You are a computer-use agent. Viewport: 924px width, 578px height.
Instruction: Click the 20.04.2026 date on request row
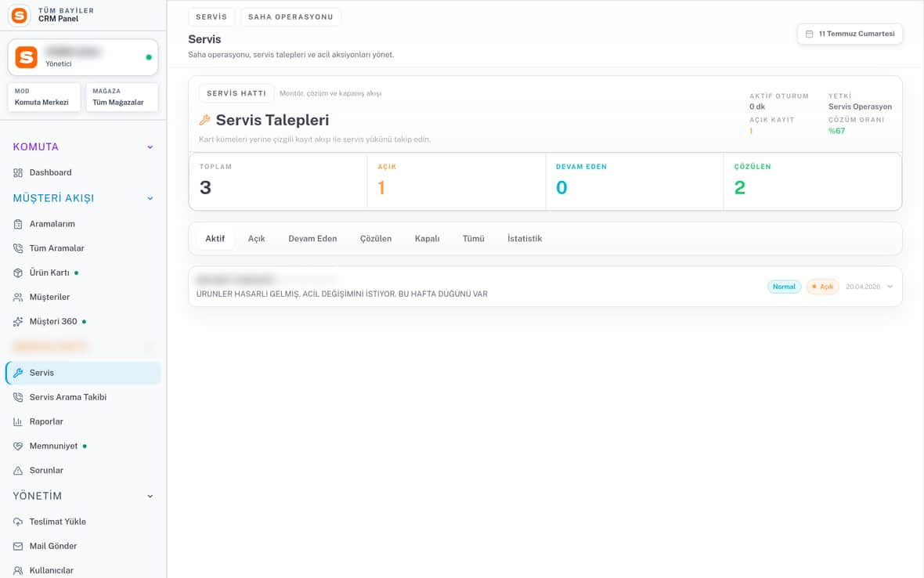pyautogui.click(x=863, y=287)
